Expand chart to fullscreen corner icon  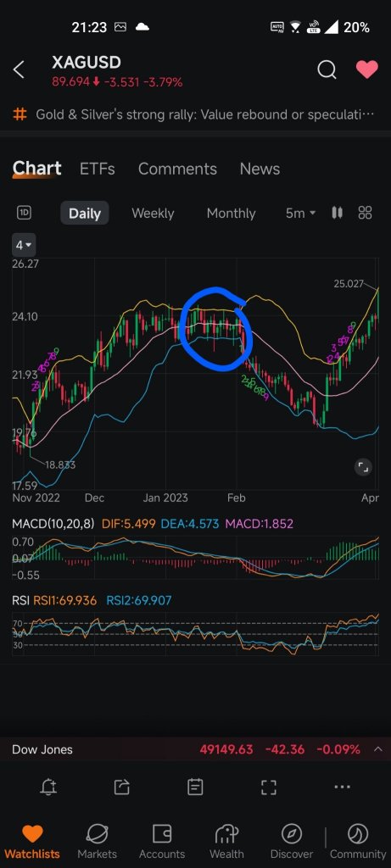363,467
